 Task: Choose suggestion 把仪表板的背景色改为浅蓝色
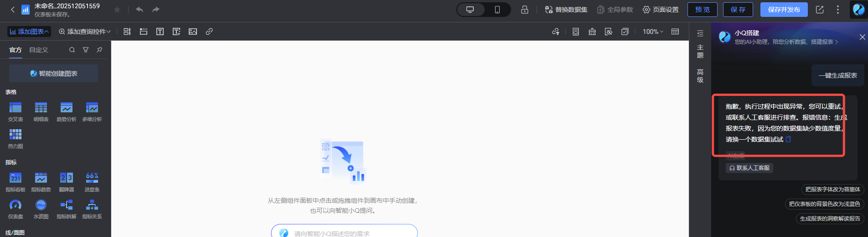(x=824, y=204)
